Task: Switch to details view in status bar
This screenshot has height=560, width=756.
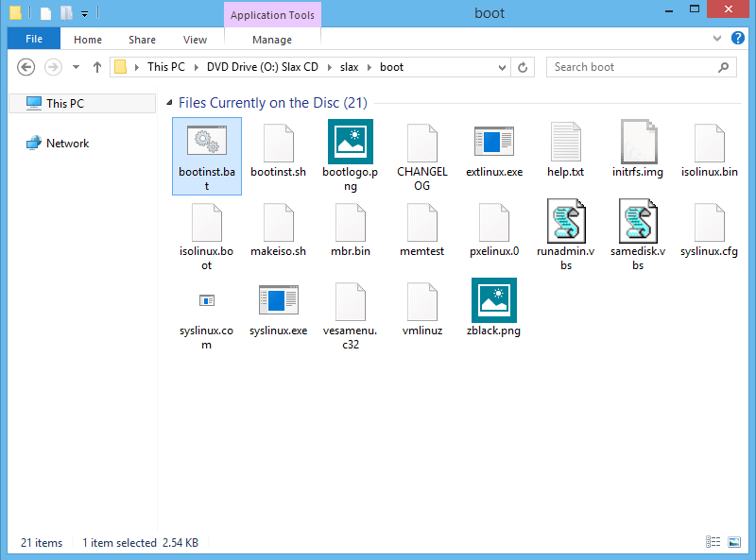Action: [714, 543]
